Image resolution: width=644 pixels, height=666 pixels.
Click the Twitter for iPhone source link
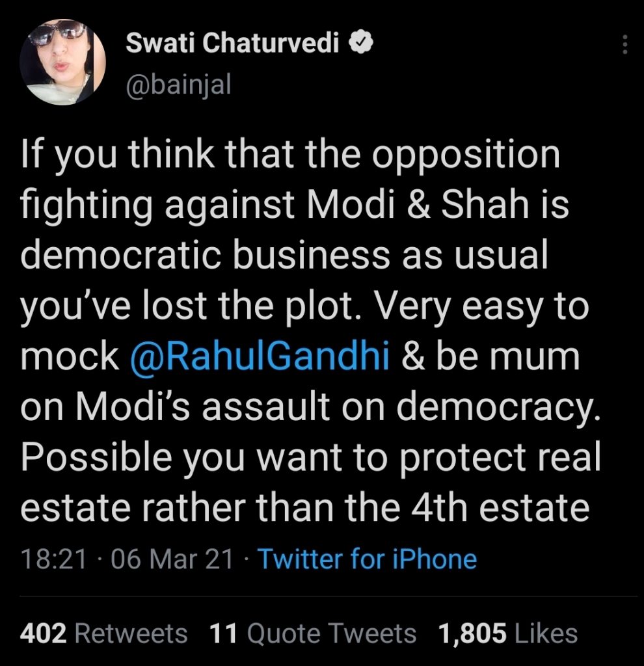point(368,559)
